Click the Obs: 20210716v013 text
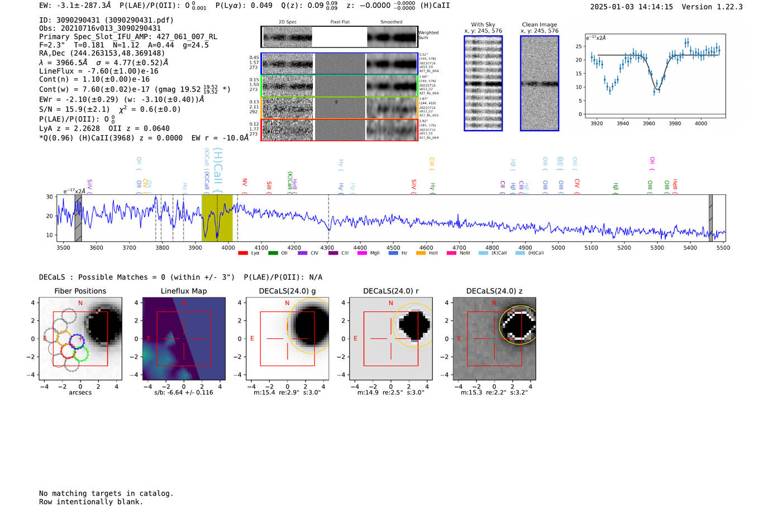782x532 pixels. (x=100, y=28)
